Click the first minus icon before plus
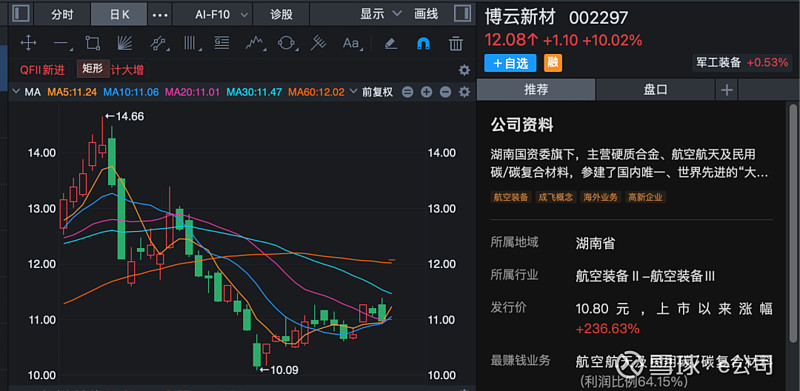This screenshot has width=800, height=391. (407, 92)
